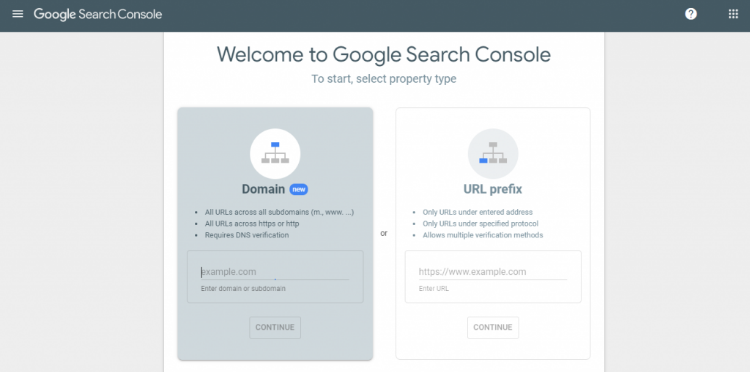
Task: Click the 'Welcome to Google Search Console' heading
Action: (384, 55)
